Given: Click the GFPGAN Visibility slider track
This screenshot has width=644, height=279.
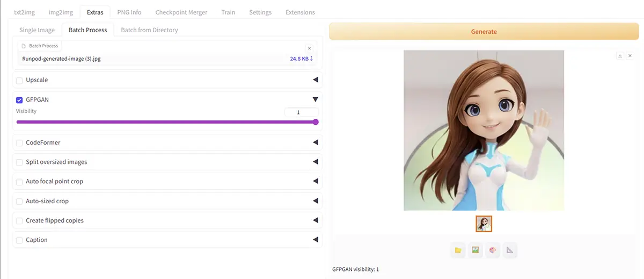Looking at the screenshot, I should tap(166, 122).
